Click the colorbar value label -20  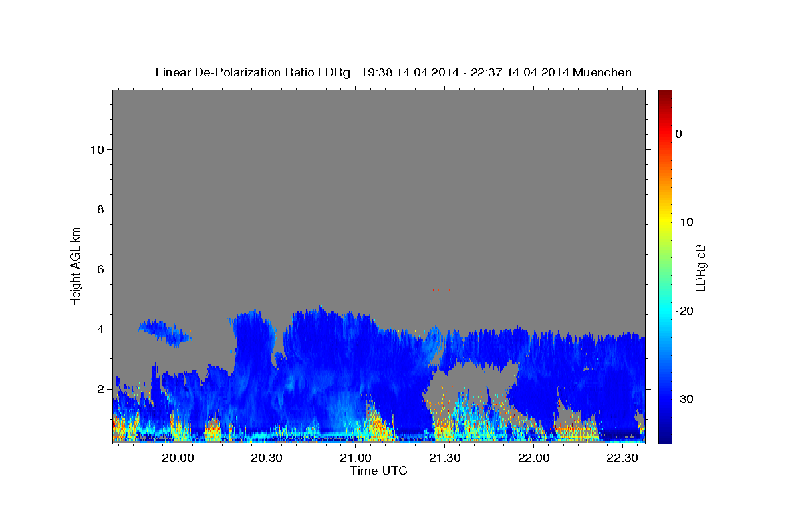(x=684, y=311)
